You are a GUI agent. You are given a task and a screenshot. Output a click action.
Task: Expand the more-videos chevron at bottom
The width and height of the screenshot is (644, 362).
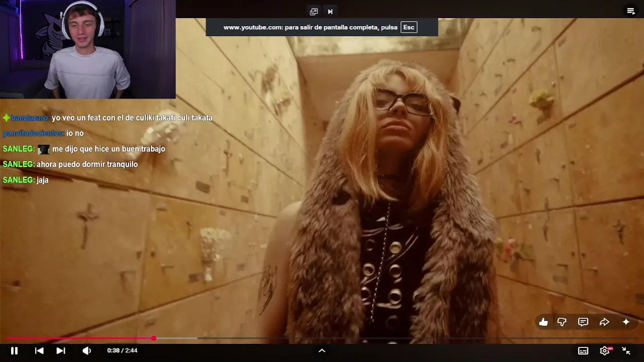(322, 350)
